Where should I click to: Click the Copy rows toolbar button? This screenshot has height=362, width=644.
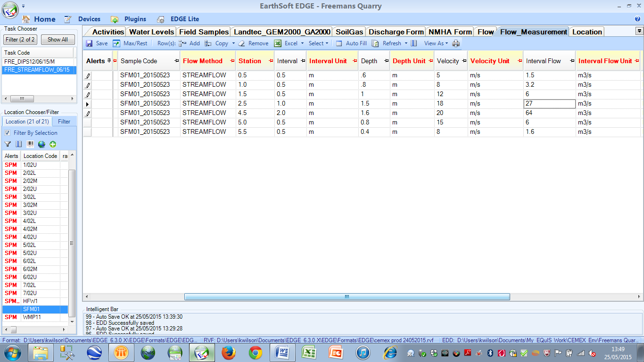click(216, 43)
